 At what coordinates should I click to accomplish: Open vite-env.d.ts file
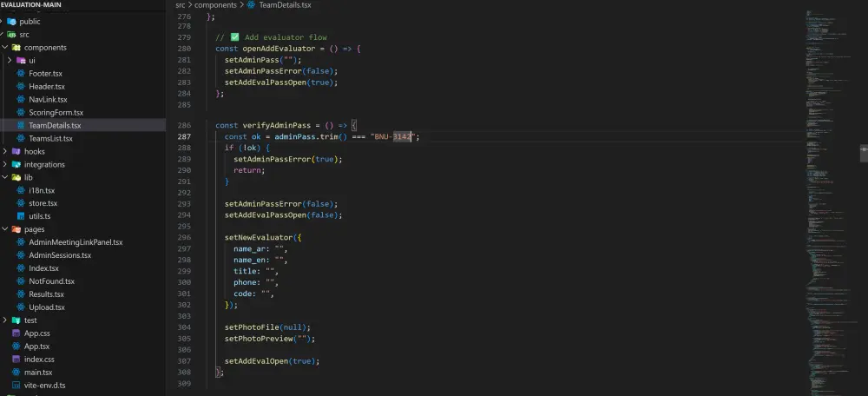(45, 386)
